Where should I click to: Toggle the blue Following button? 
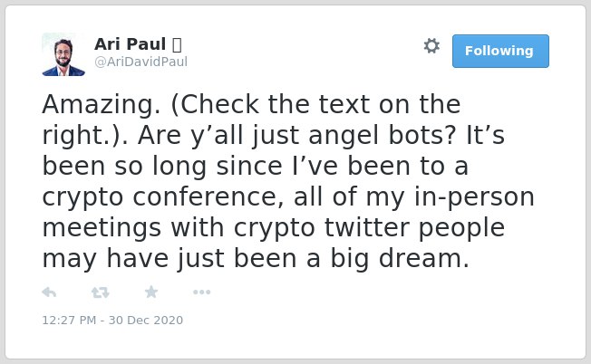point(500,52)
